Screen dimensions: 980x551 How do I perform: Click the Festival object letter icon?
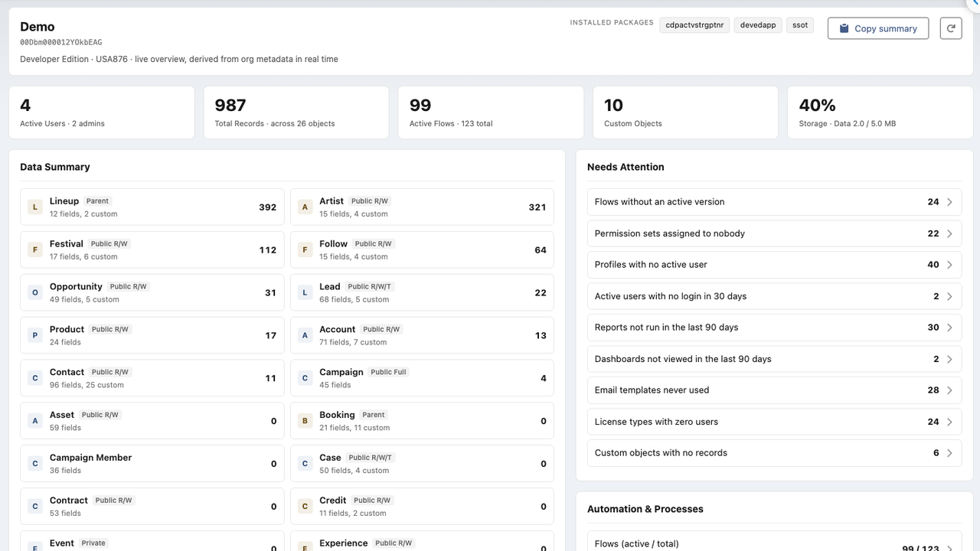tap(34, 249)
